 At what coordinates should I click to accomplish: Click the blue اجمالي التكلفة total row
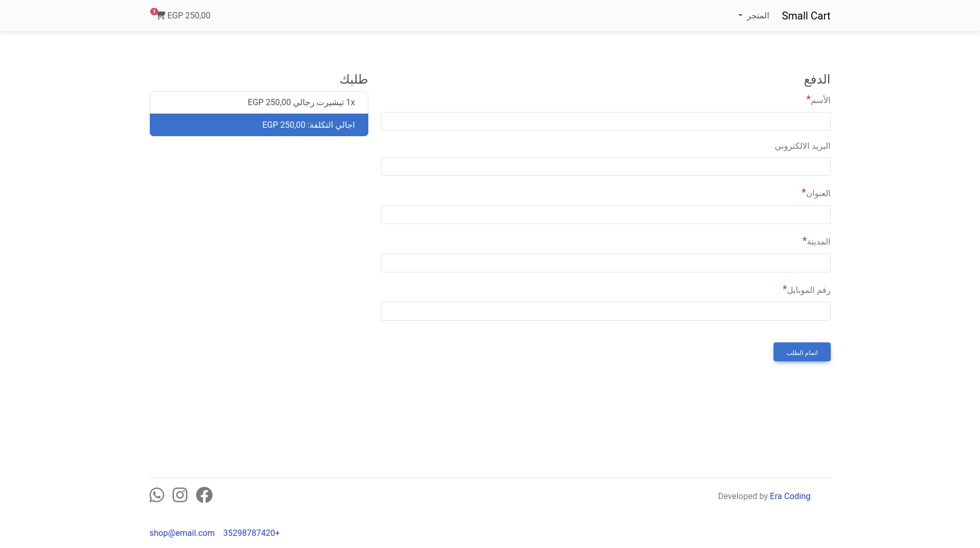click(x=259, y=125)
